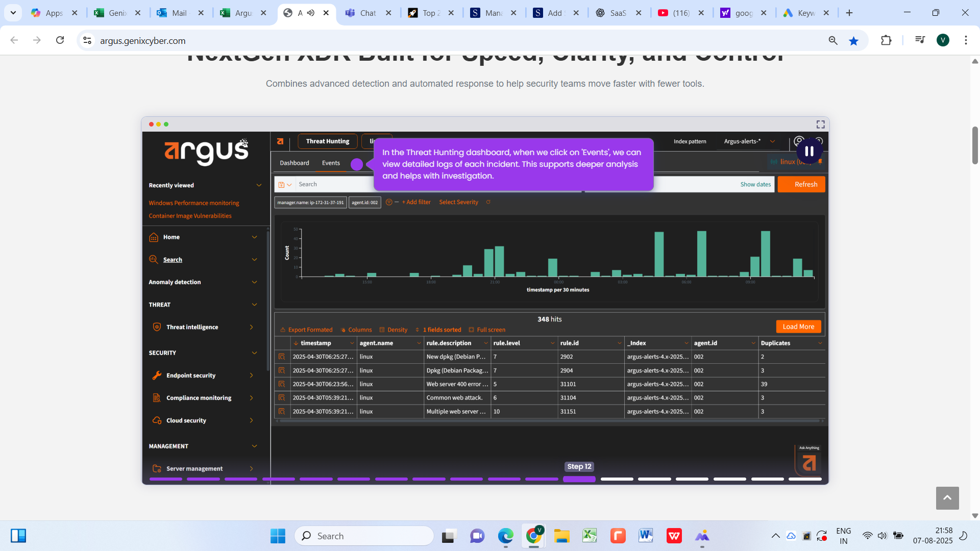980x551 pixels.
Task: Click the Cloud security icon
Action: click(x=157, y=420)
